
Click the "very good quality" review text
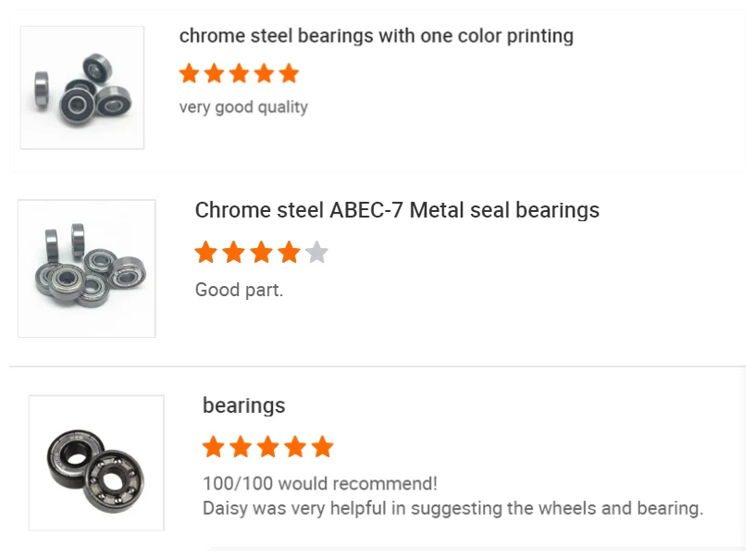tap(243, 107)
